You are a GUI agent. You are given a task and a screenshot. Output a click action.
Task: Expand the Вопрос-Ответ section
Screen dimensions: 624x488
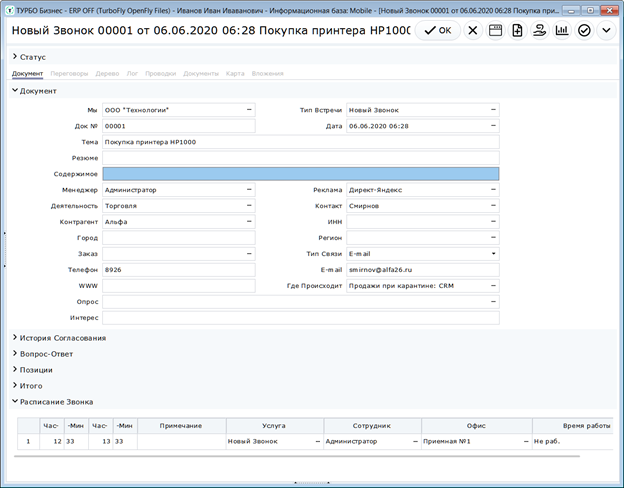(x=15, y=354)
